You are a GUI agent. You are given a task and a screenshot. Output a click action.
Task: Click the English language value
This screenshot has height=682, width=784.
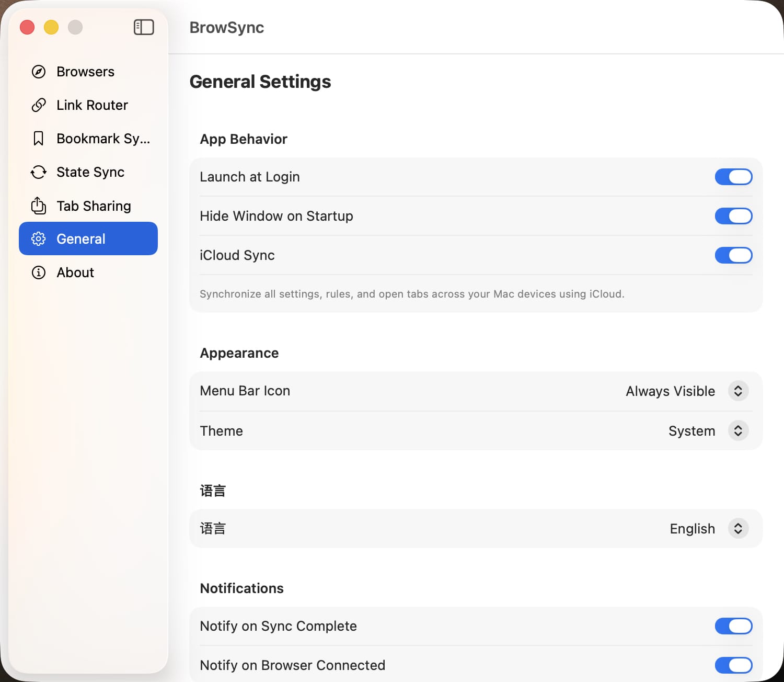(x=693, y=529)
